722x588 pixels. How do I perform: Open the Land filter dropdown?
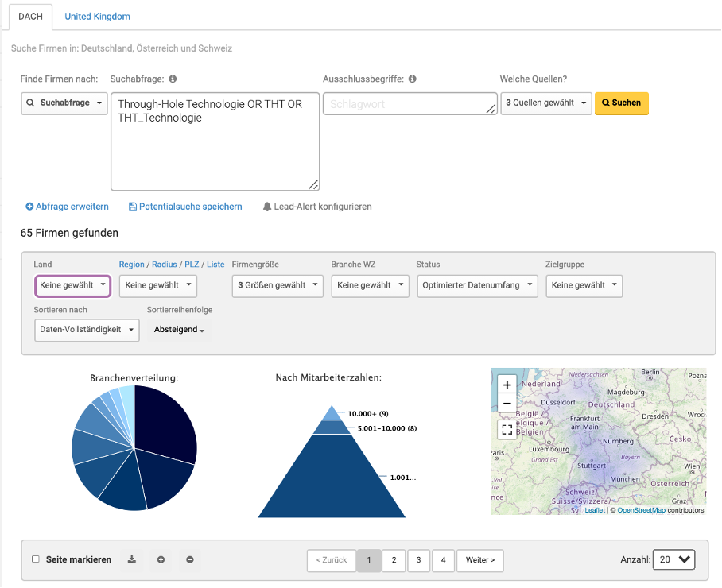tap(72, 286)
